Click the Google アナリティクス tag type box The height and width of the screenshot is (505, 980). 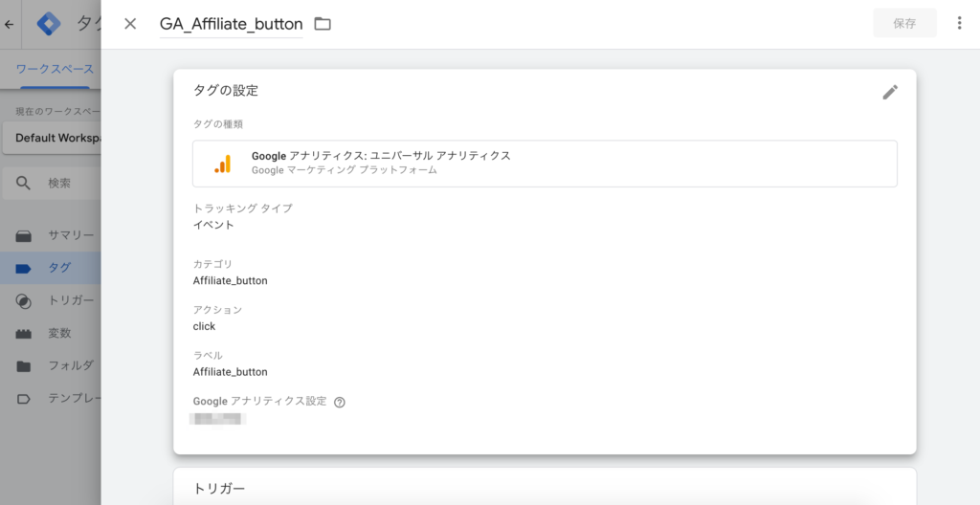544,164
